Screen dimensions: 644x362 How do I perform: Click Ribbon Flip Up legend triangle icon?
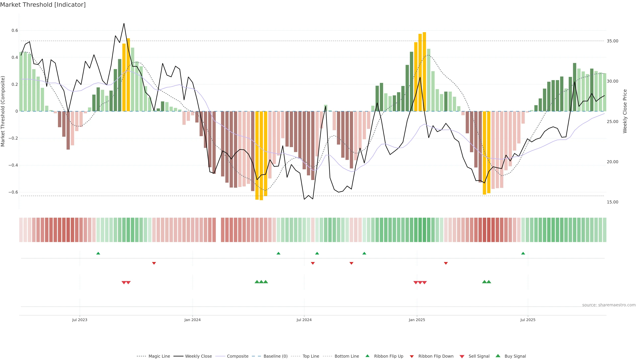(367, 356)
